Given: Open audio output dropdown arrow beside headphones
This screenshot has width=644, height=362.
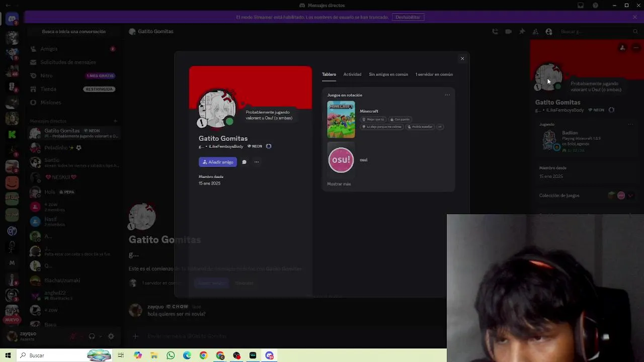Looking at the screenshot, I should 100,336.
